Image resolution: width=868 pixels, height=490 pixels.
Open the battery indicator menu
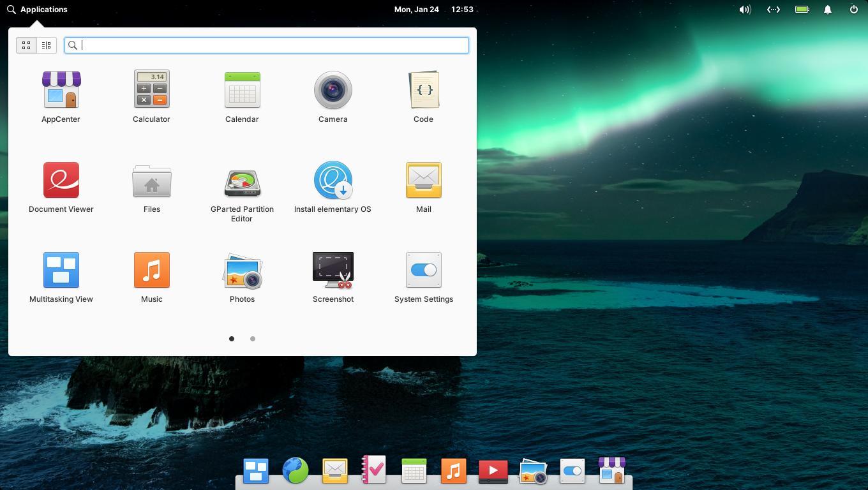point(802,10)
